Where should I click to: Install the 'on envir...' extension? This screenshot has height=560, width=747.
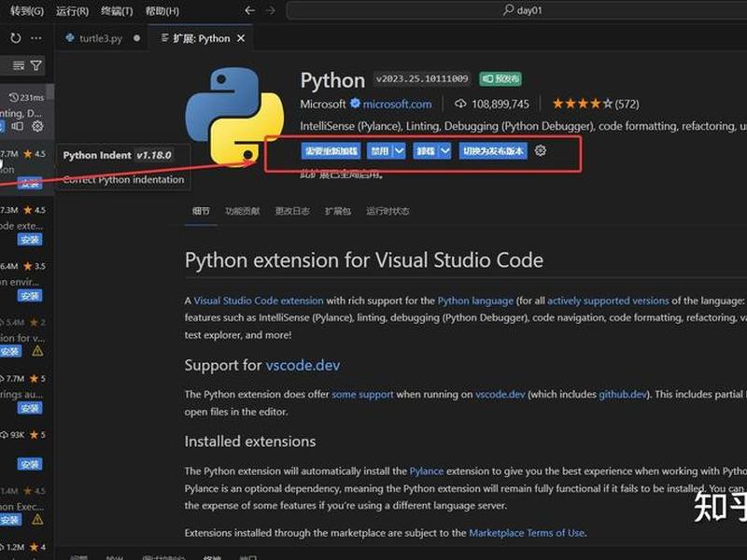pos(30,296)
